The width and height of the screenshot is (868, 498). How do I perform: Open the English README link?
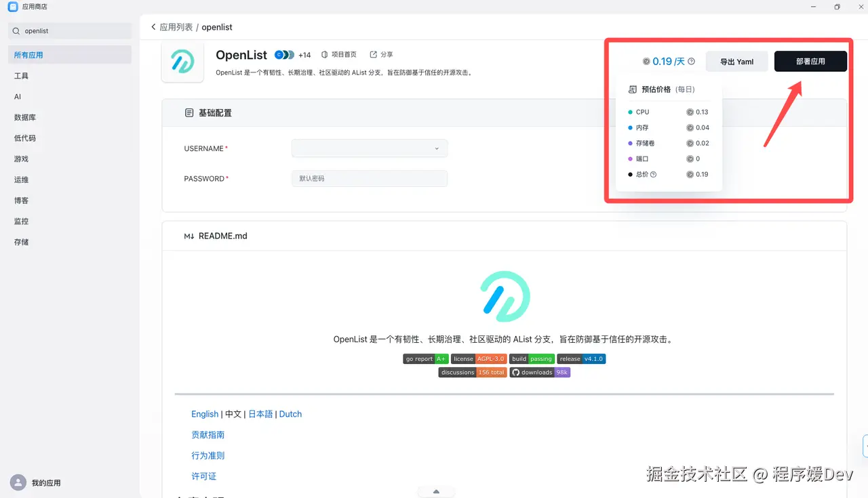[x=205, y=414]
